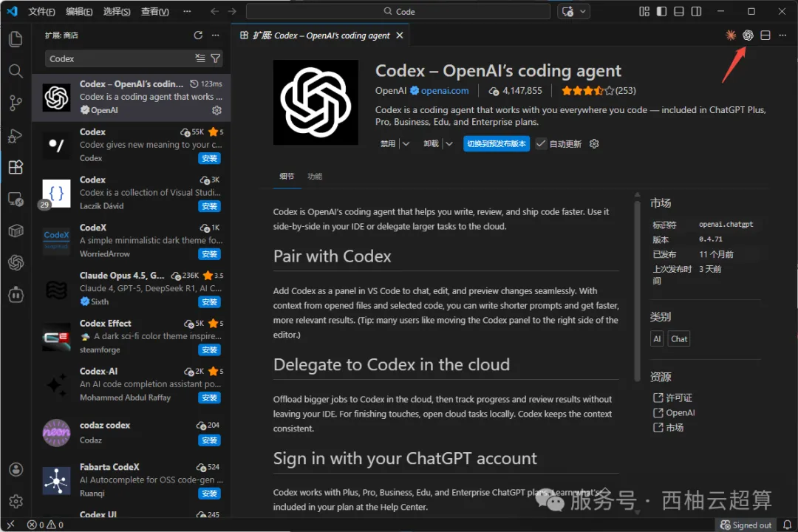798x532 pixels.
Task: Expand the uninstall button dropdown arrow
Action: 449,143
